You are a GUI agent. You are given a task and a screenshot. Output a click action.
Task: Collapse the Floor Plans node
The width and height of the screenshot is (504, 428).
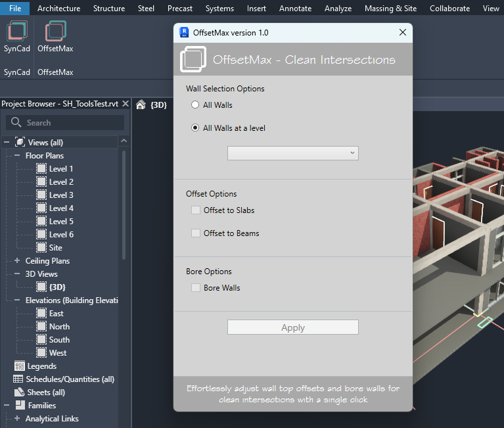[17, 155]
